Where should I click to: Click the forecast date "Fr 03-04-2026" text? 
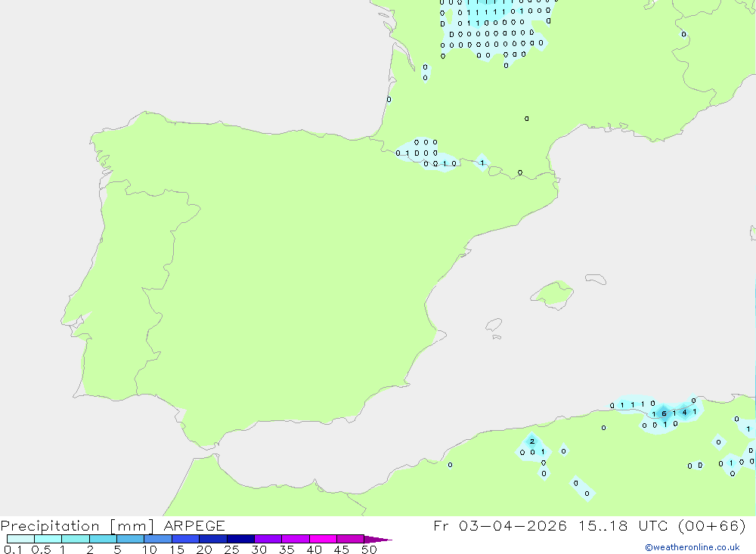pyautogui.click(x=500, y=525)
